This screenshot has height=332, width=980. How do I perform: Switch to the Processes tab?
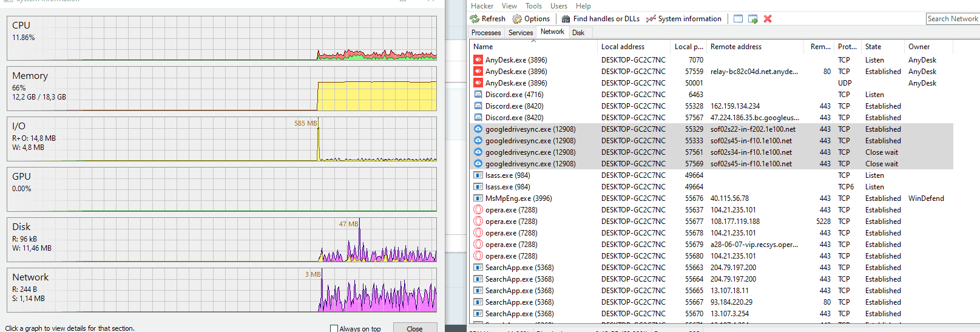point(486,33)
